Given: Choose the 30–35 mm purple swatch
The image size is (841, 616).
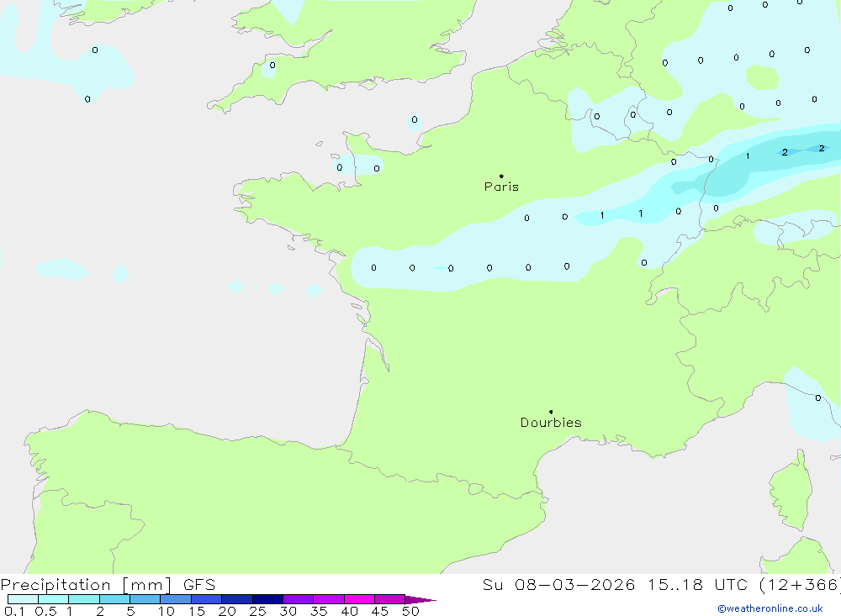Looking at the screenshot, I should [299, 599].
